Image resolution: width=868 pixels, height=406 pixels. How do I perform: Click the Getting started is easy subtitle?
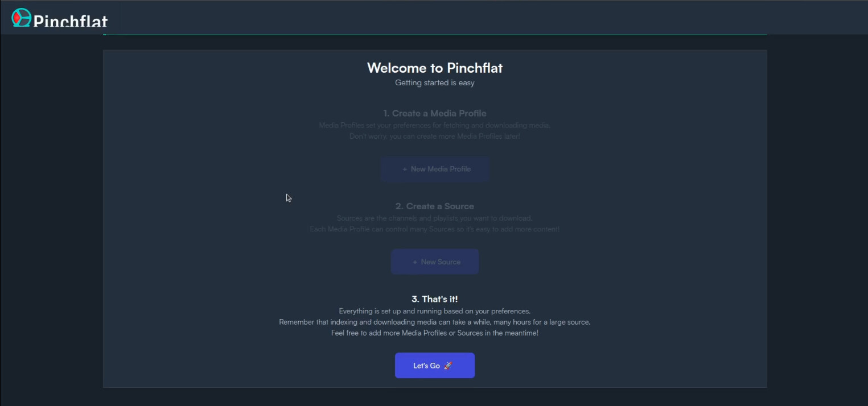[435, 83]
